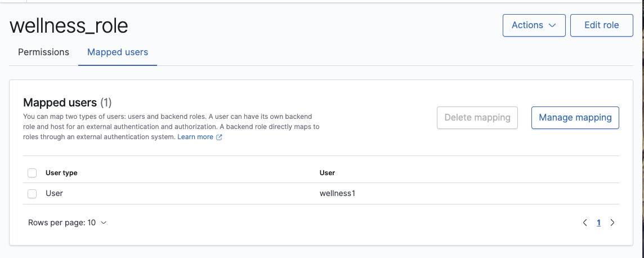Select the Mapped users tab
This screenshot has height=258, width=644.
point(118,52)
